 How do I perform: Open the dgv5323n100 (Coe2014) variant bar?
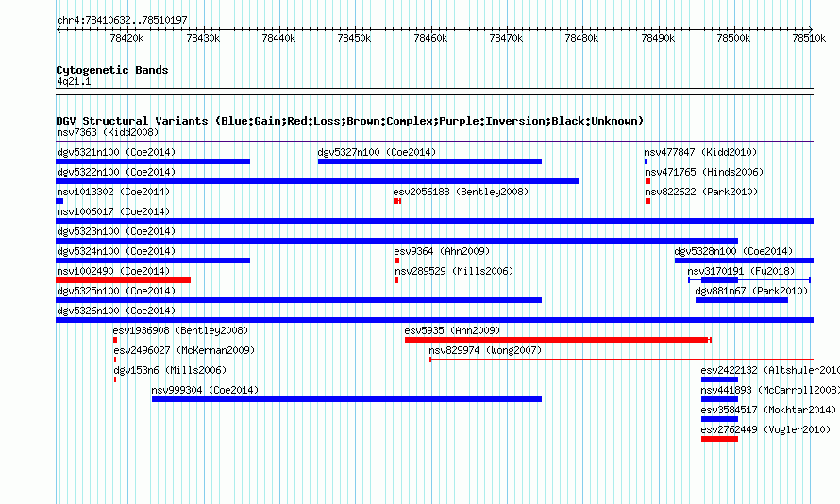(x=397, y=241)
